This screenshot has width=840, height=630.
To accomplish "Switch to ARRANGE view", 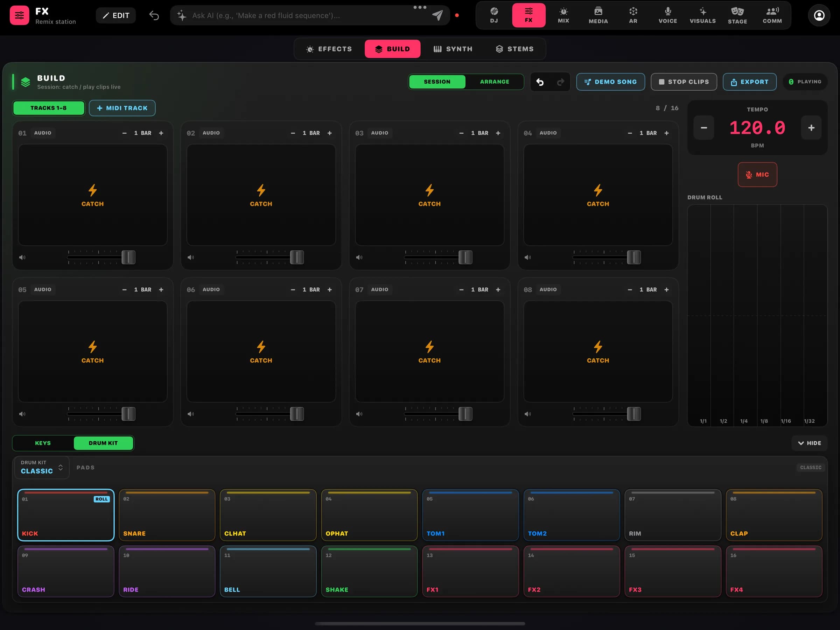I will point(495,82).
